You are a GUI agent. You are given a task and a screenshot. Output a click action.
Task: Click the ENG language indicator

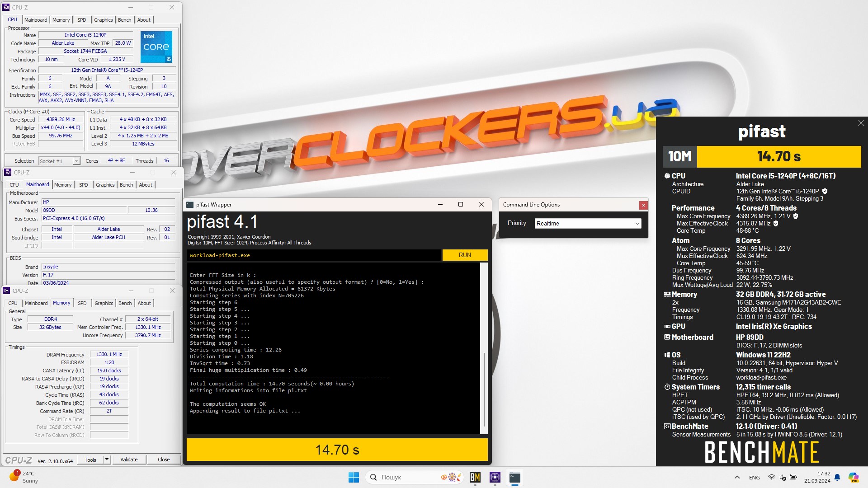click(x=754, y=478)
